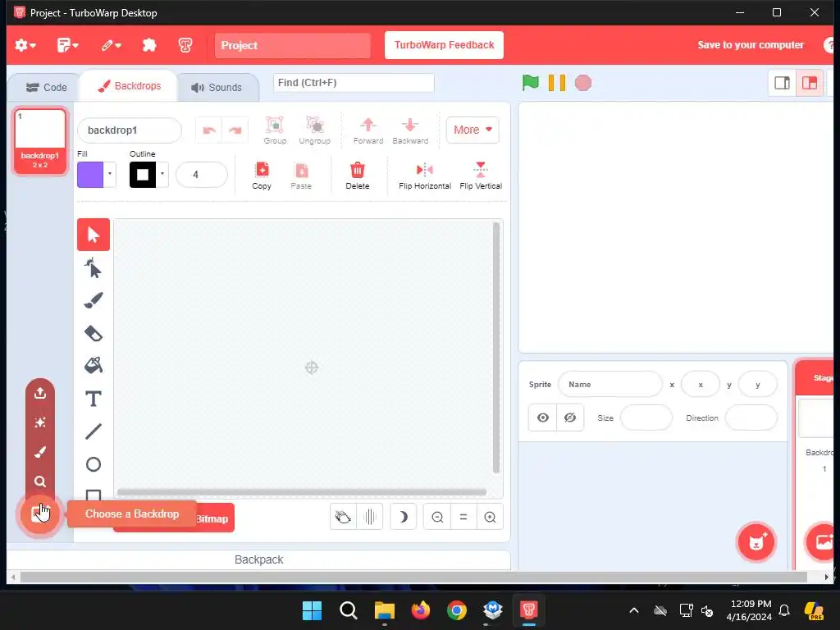Select the arrow Select tool

[94, 235]
